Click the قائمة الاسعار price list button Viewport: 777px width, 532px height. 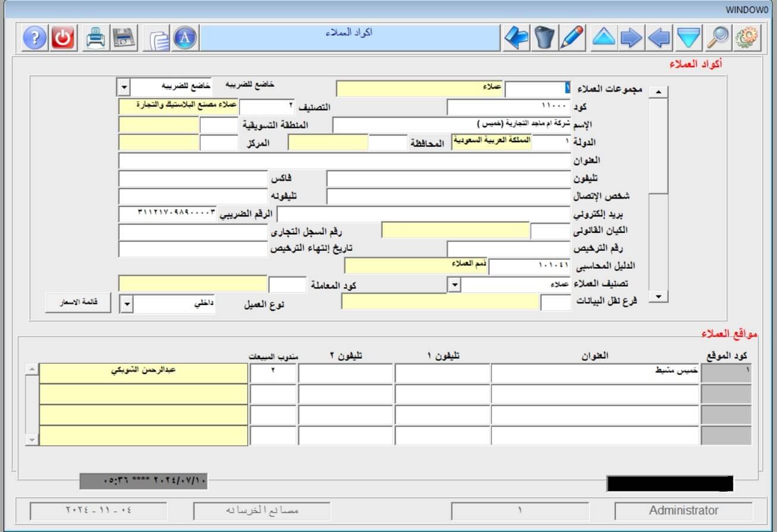click(x=78, y=302)
